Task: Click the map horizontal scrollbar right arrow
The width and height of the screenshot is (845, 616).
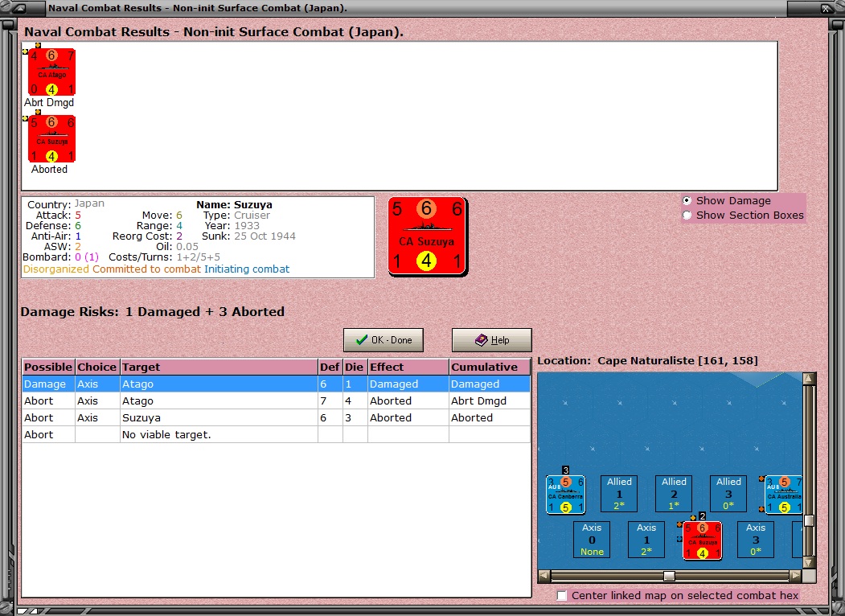Action: (795, 576)
